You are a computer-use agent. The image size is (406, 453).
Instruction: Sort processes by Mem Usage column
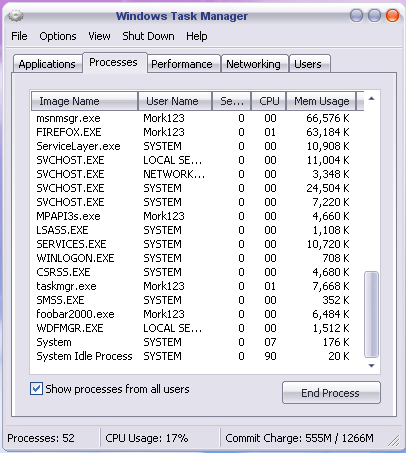tap(321, 101)
